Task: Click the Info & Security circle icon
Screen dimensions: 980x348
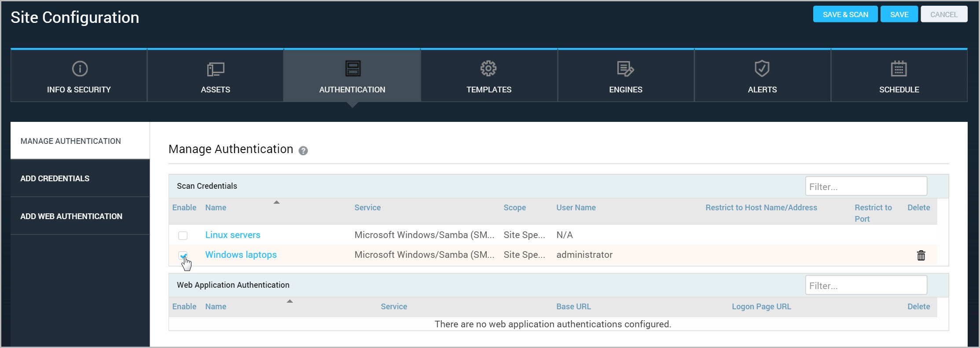Action: coord(80,69)
